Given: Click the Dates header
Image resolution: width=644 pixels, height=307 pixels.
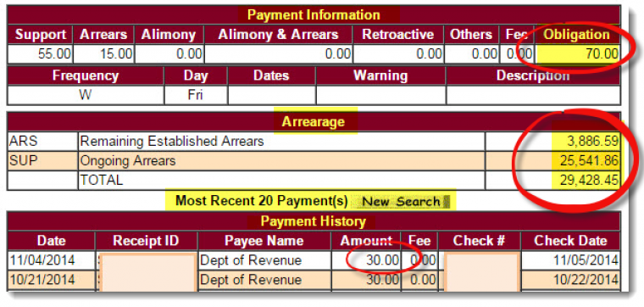Looking at the screenshot, I should (x=271, y=75).
